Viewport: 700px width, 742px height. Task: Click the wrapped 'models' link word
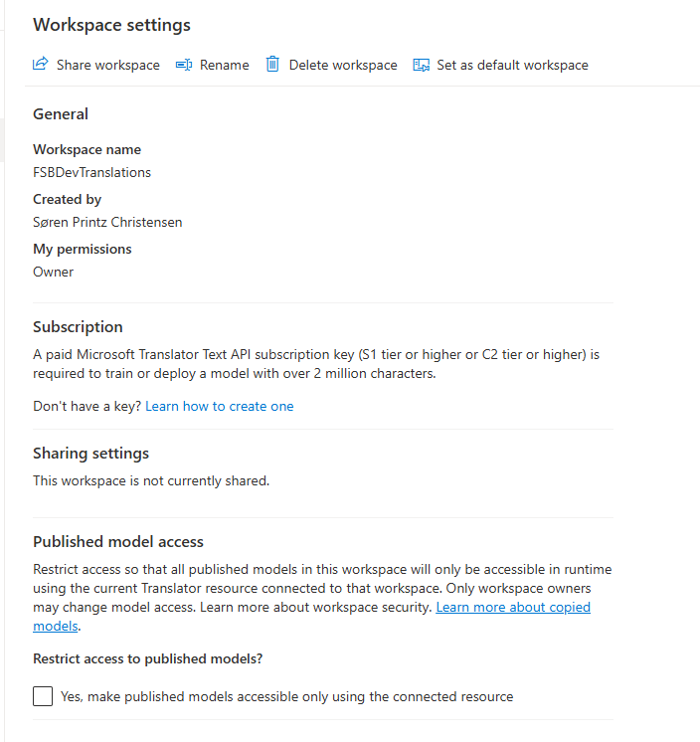(x=56, y=626)
